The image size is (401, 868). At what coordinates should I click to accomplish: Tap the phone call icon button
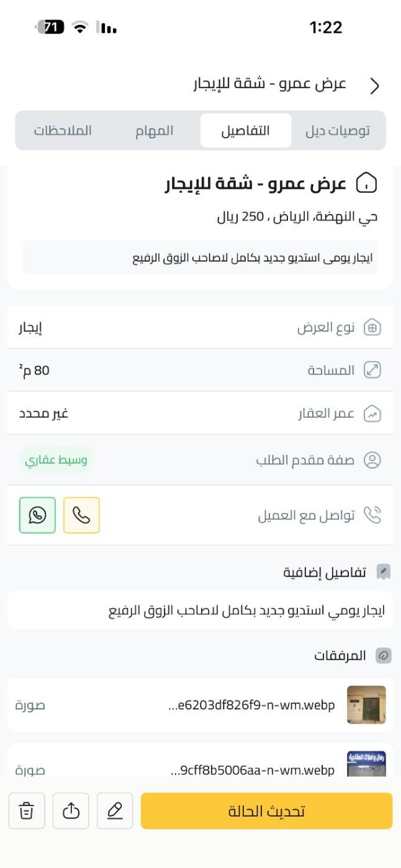click(x=81, y=515)
